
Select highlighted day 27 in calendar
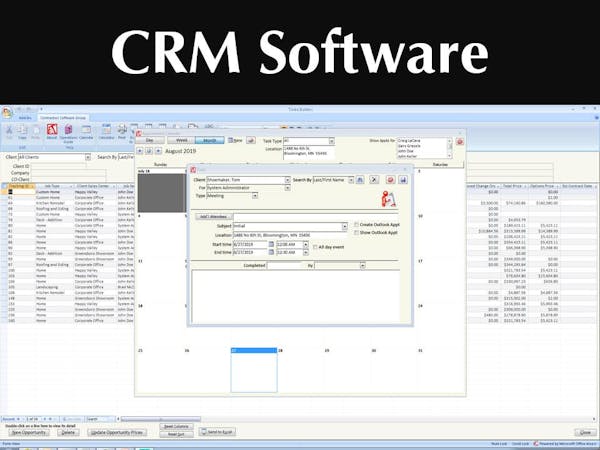tap(254, 370)
